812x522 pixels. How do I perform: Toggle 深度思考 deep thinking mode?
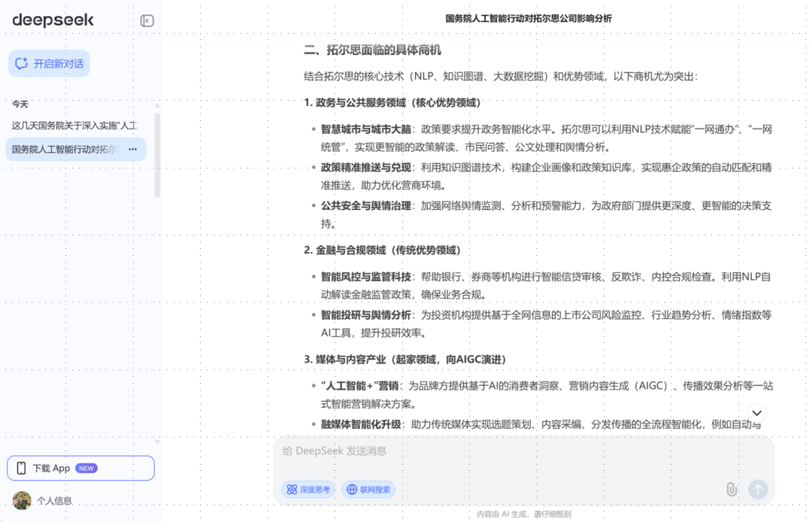(x=309, y=490)
